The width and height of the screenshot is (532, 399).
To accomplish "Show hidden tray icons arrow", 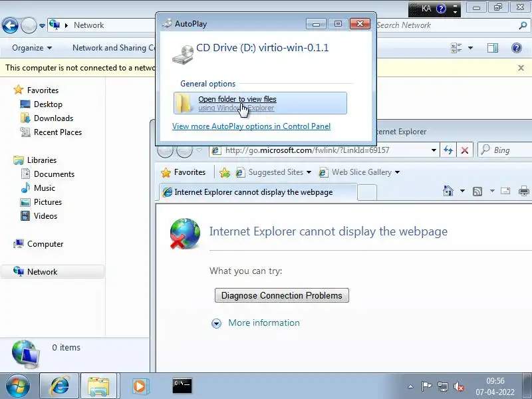I will (x=410, y=386).
